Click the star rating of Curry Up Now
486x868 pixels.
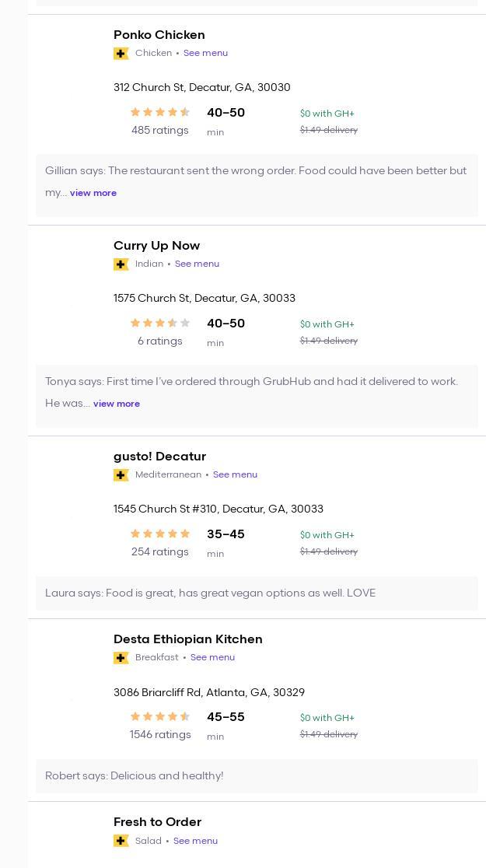click(160, 323)
